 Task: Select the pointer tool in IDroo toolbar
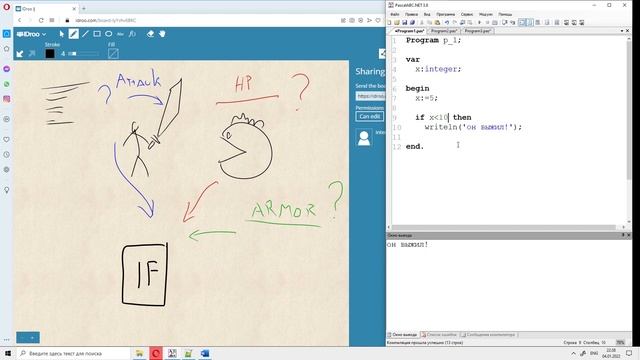click(62, 34)
